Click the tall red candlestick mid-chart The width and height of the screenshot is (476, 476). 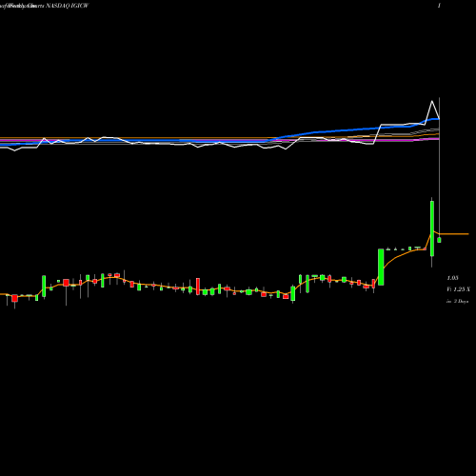coord(198,287)
